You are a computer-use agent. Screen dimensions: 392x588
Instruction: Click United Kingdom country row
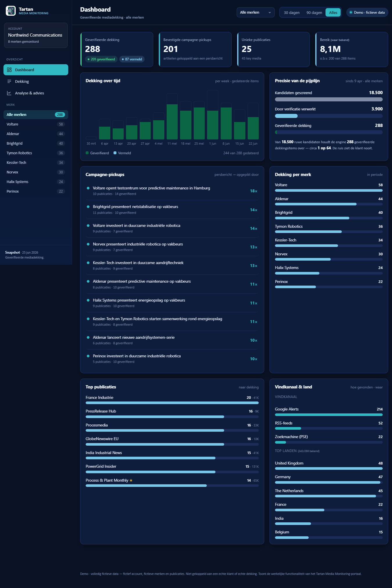(329, 466)
